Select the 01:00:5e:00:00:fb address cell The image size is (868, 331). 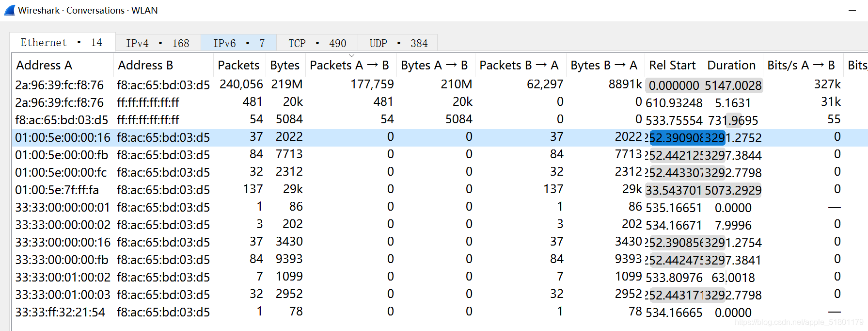62,155
